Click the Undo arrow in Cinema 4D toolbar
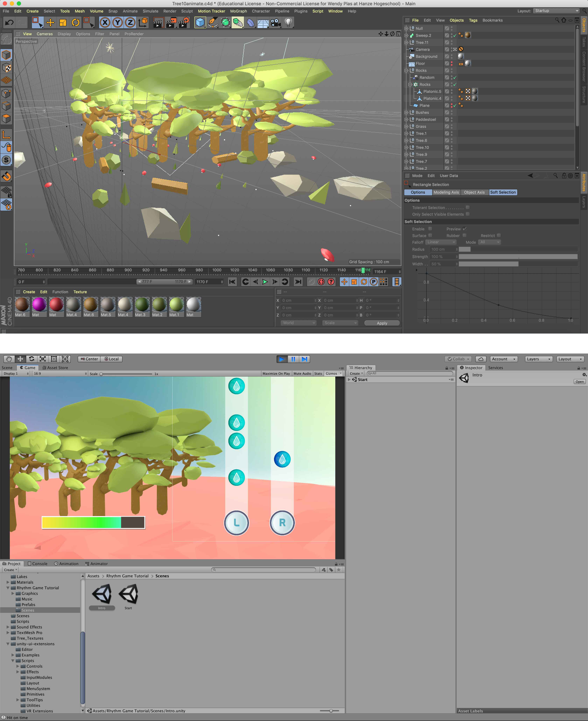 pyautogui.click(x=9, y=23)
